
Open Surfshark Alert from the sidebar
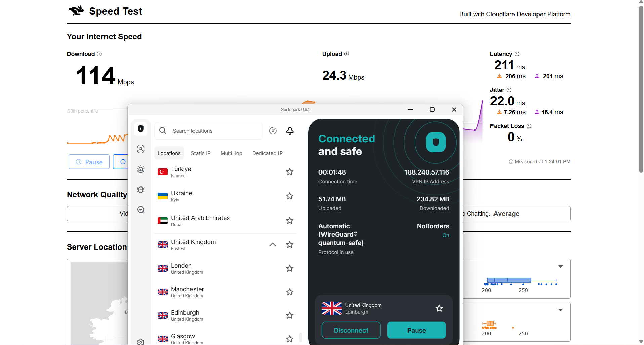[140, 169]
